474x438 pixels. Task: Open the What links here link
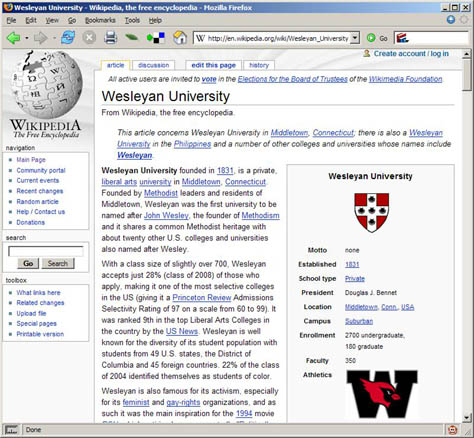pyautogui.click(x=38, y=293)
